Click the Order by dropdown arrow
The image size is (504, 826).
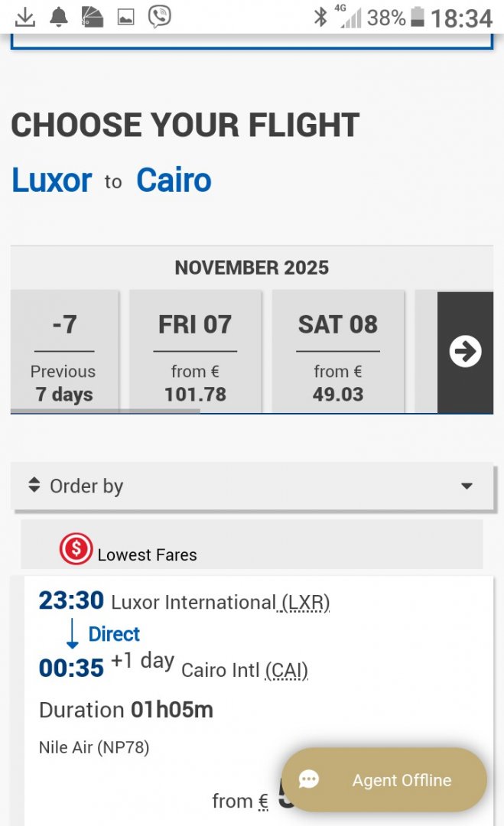[x=467, y=486]
